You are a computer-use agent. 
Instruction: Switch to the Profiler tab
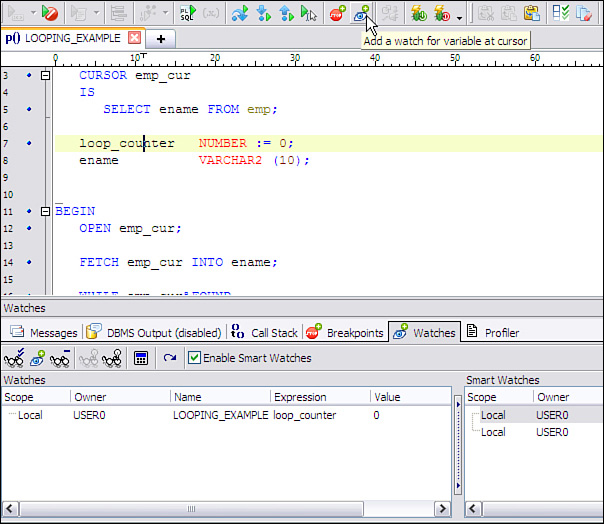tap(493, 333)
